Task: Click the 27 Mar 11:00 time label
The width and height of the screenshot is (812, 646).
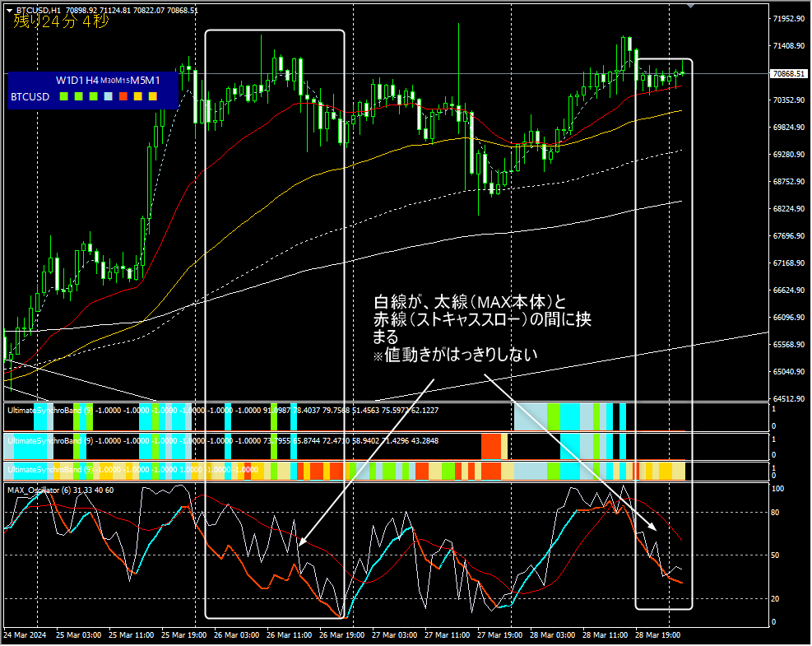Action: tap(447, 635)
